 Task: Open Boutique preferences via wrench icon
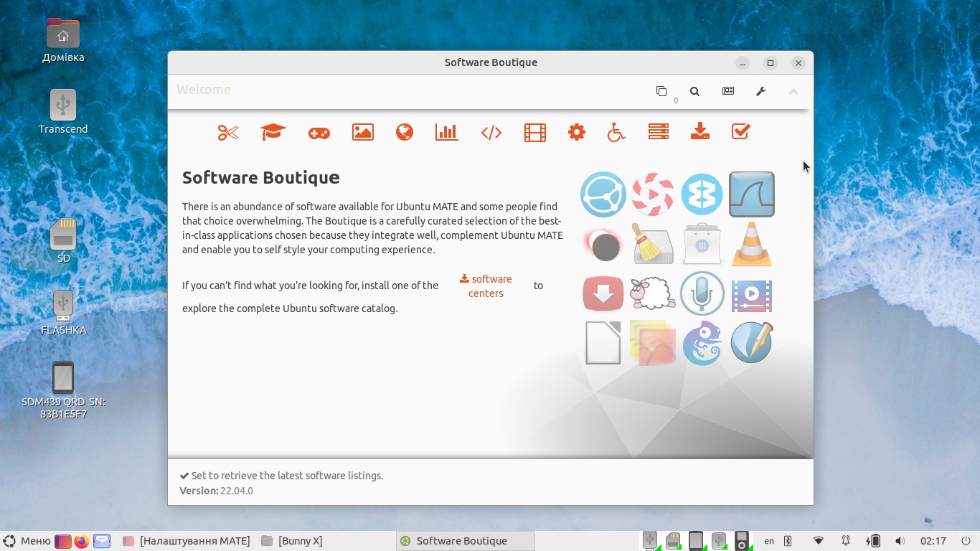[761, 91]
